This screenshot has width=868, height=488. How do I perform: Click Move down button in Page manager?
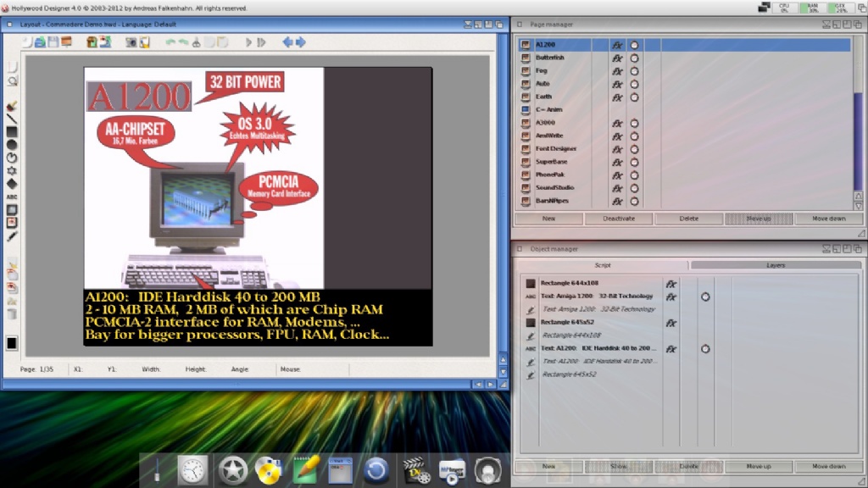tap(828, 219)
